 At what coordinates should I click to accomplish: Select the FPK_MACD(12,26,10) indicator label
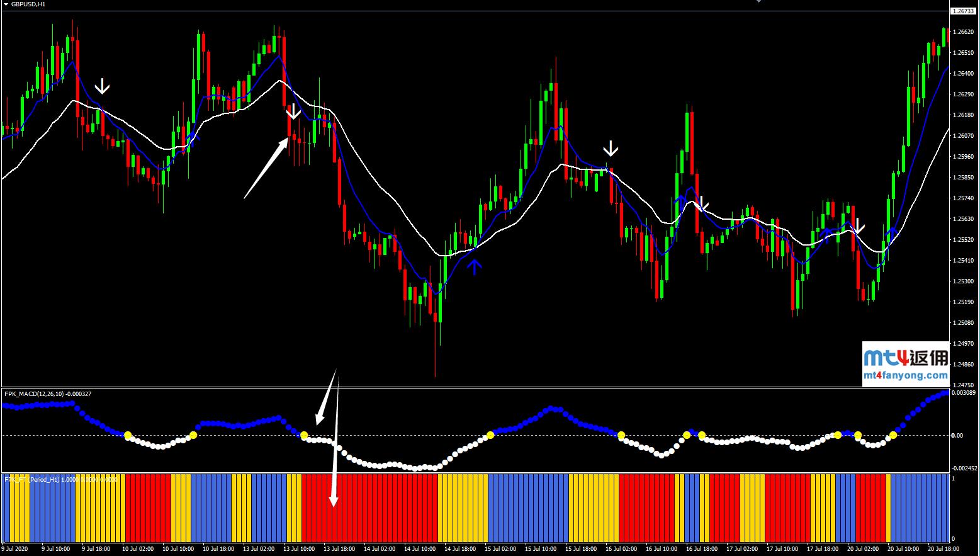[x=48, y=394]
